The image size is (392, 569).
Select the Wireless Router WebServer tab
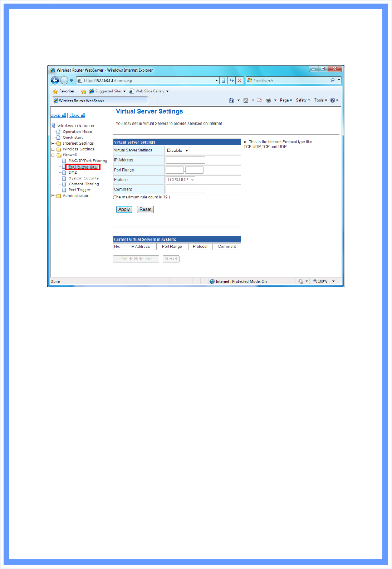[x=99, y=101]
